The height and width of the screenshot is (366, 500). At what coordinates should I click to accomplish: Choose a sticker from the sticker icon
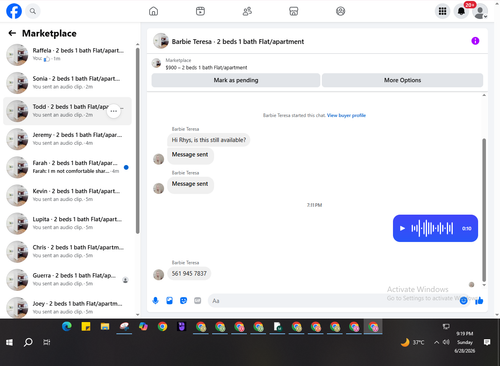click(183, 301)
